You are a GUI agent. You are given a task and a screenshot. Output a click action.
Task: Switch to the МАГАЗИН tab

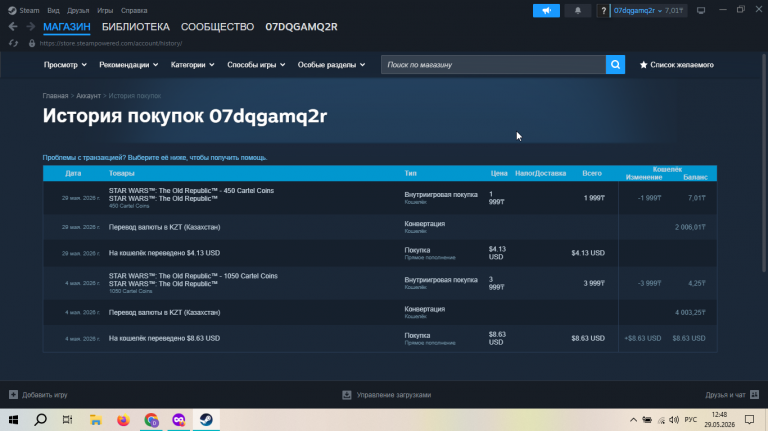point(67,27)
